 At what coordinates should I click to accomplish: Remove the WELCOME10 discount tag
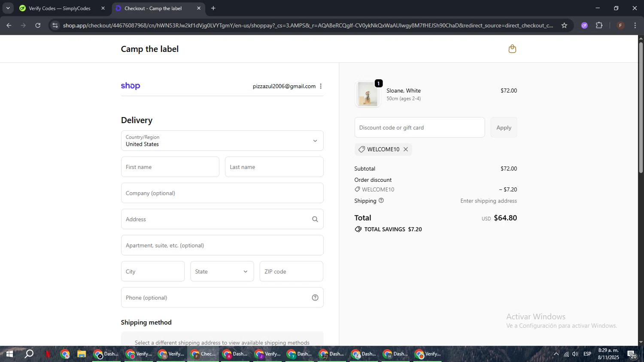point(406,149)
